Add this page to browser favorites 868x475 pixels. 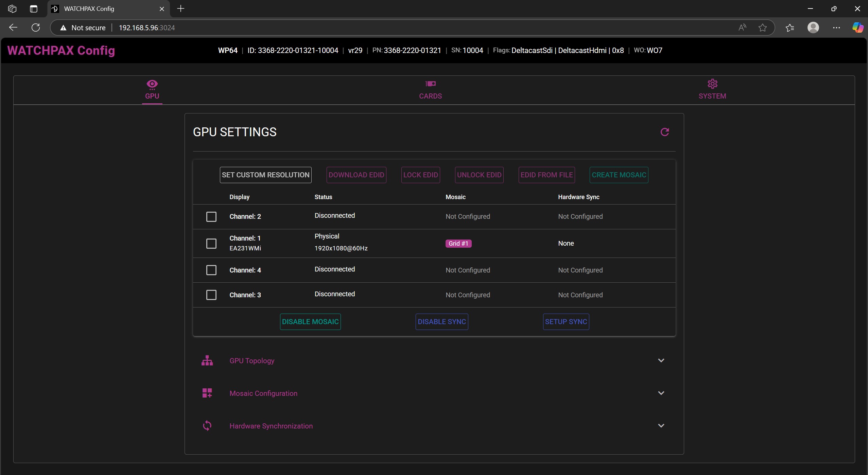(x=762, y=28)
